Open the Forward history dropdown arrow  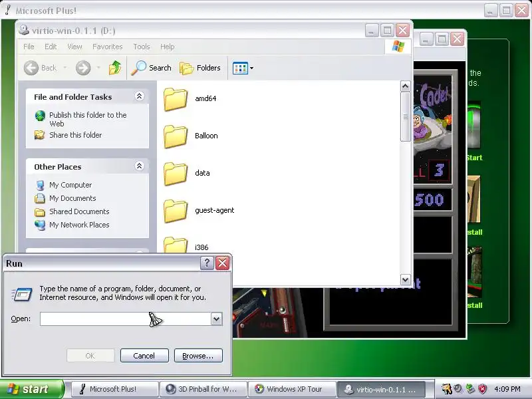click(x=98, y=68)
